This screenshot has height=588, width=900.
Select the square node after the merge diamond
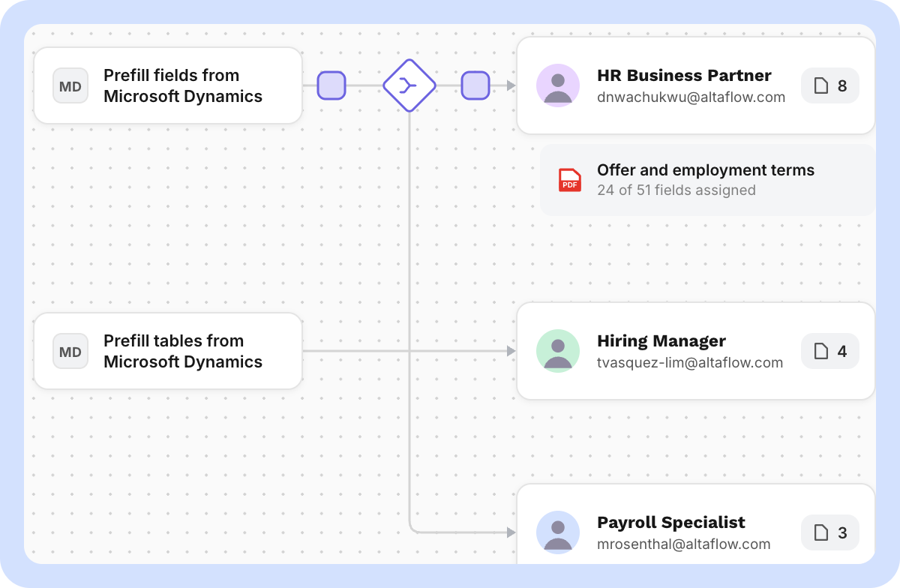[475, 85]
